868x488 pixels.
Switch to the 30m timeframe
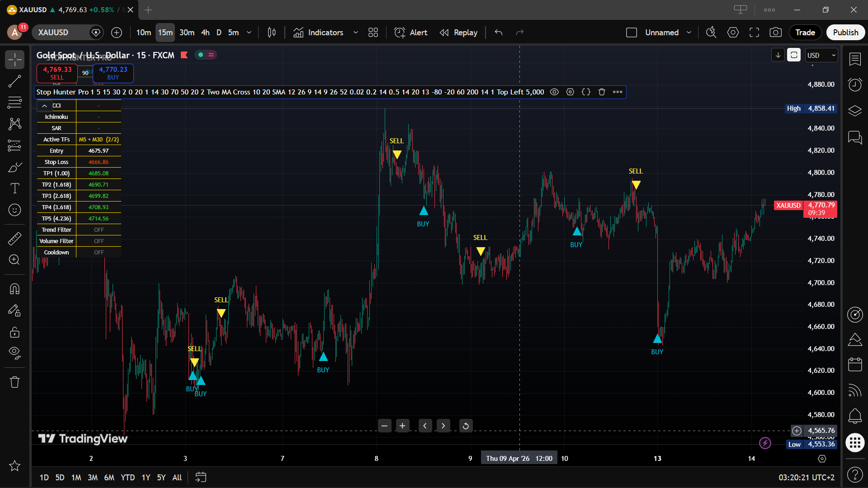[x=187, y=32]
